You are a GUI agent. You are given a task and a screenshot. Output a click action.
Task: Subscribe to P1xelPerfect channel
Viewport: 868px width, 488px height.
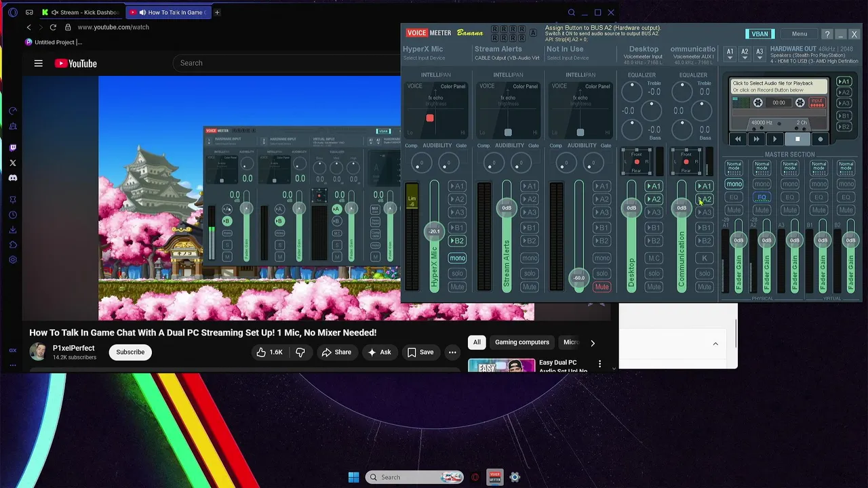pos(130,352)
